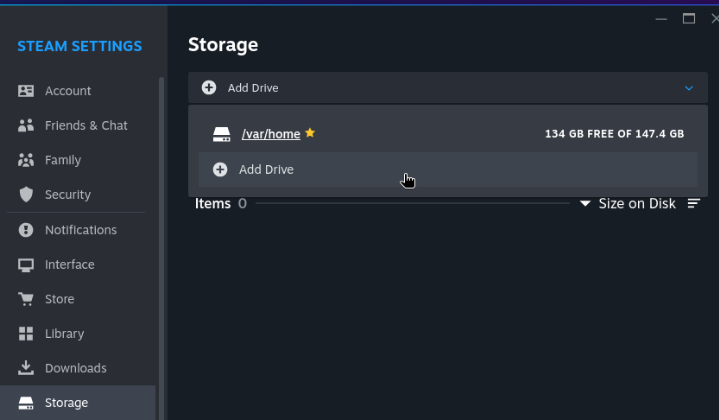Open the Size on Disk sort dropdown

click(628, 204)
